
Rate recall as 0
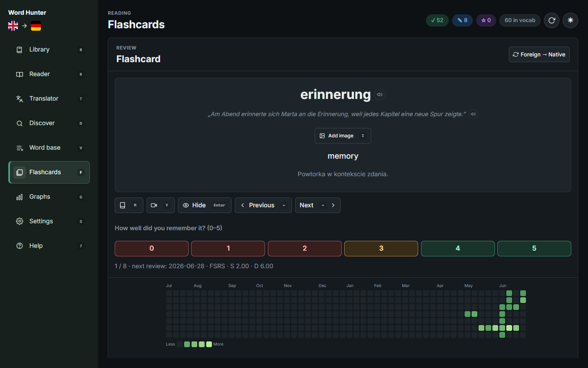(x=151, y=249)
